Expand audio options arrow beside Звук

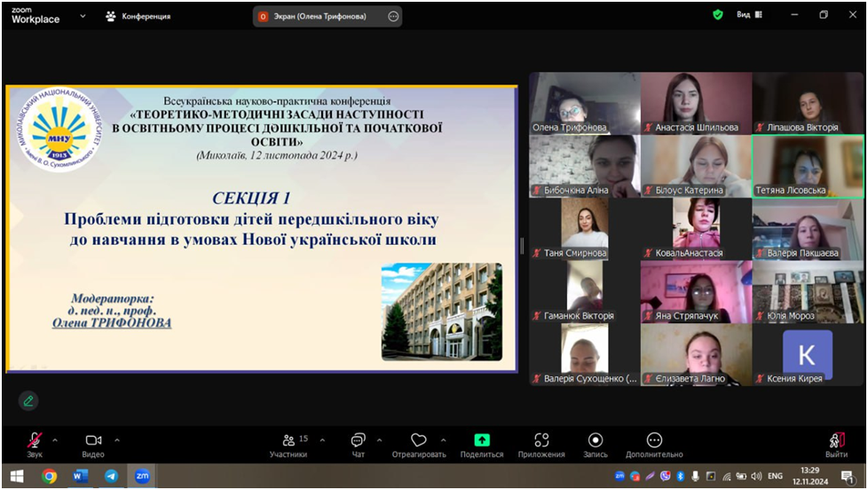pos(55,439)
